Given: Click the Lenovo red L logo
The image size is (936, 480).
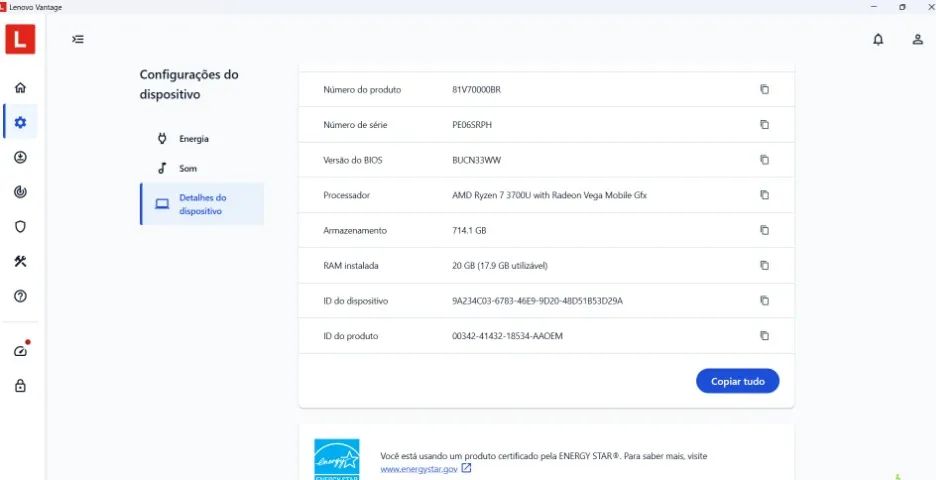Looking at the screenshot, I should 20,39.
